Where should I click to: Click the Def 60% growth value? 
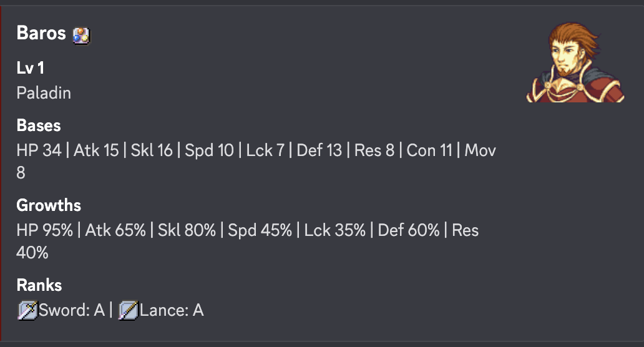[409, 230]
